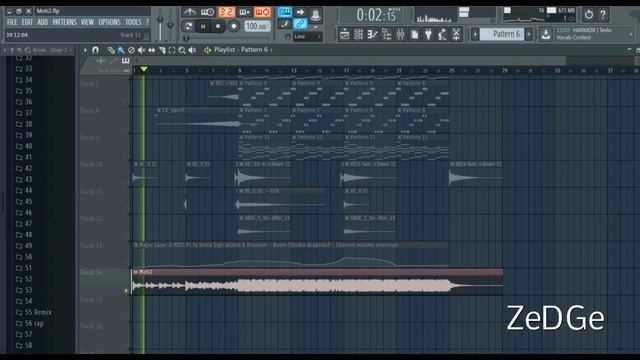640x360 pixels.
Task: Toggle the playlist snap magnet
Action: tap(96, 50)
